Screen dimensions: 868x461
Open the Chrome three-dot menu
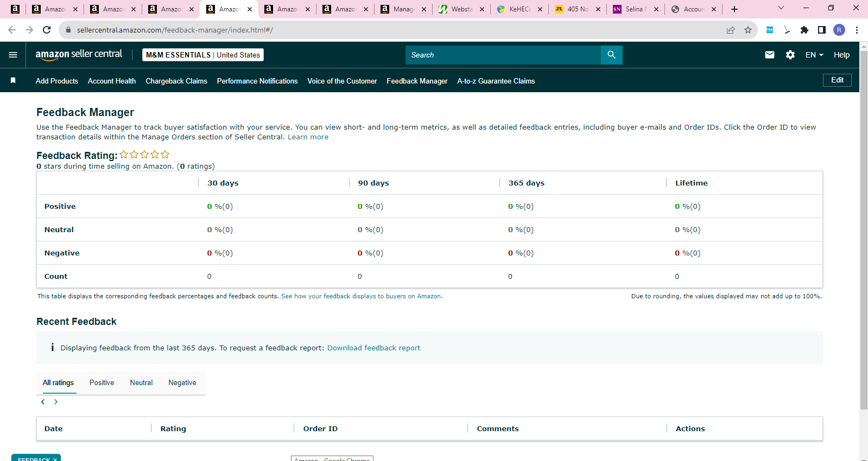pos(857,30)
